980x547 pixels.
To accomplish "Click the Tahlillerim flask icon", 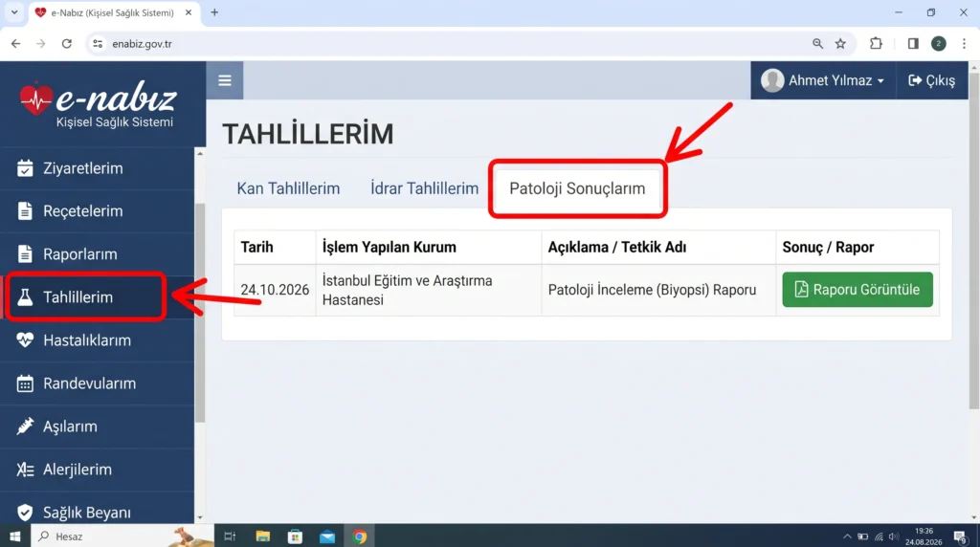I will point(25,297).
